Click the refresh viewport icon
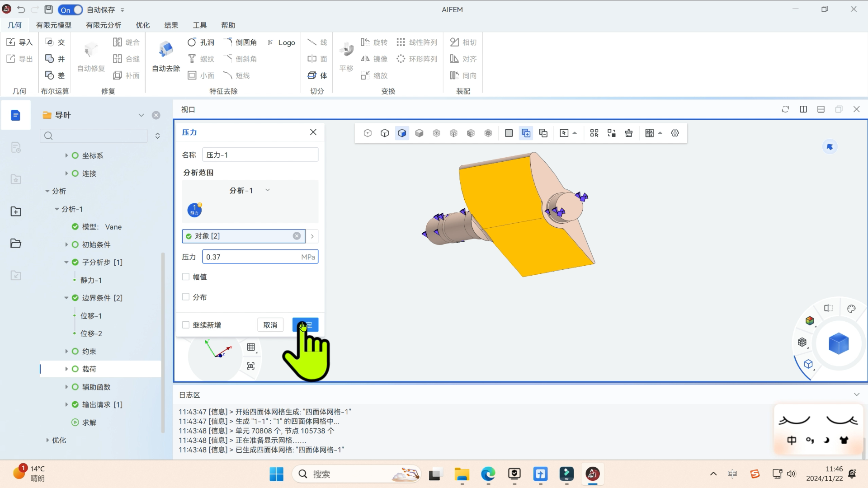 [x=785, y=109]
